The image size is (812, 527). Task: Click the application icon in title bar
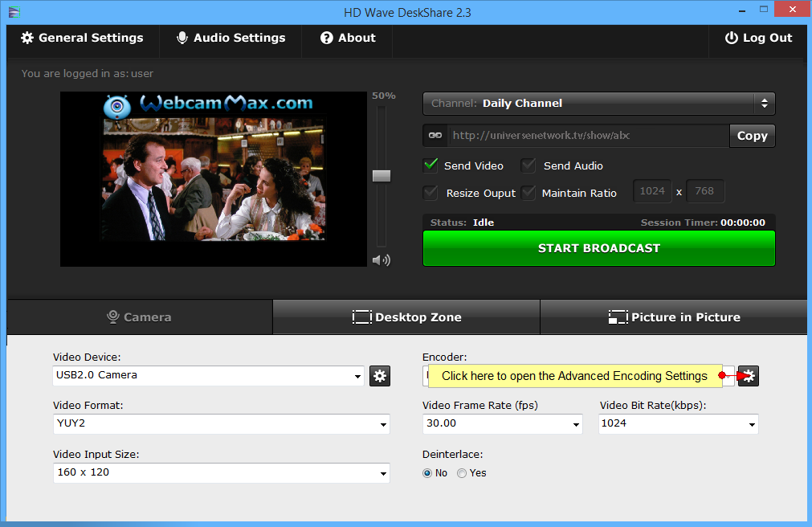click(x=14, y=12)
